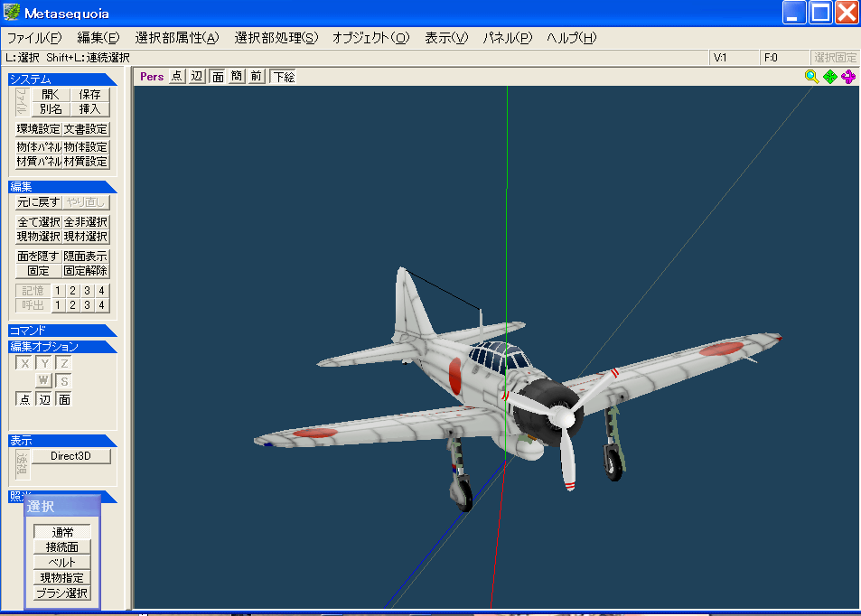Toggle 簡 simple display in viewport header
The height and width of the screenshot is (616, 861).
237,76
